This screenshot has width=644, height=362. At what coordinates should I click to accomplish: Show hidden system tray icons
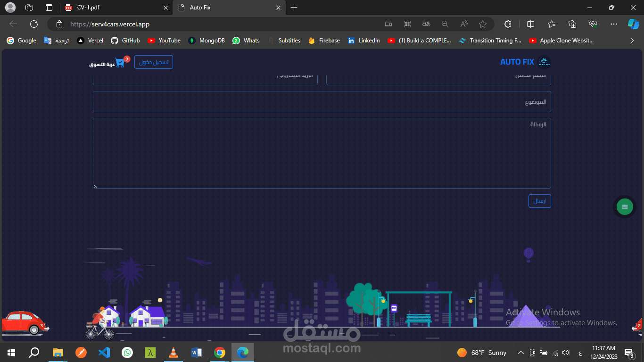(521, 352)
